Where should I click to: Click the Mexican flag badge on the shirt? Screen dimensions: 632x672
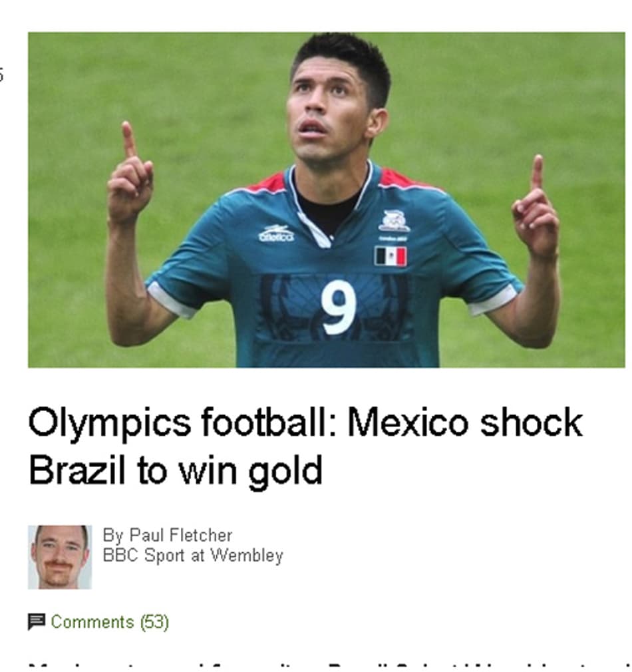coord(391,256)
